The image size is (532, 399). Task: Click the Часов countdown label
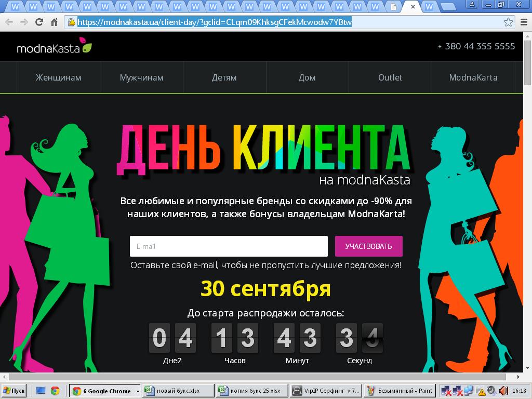coord(235,361)
